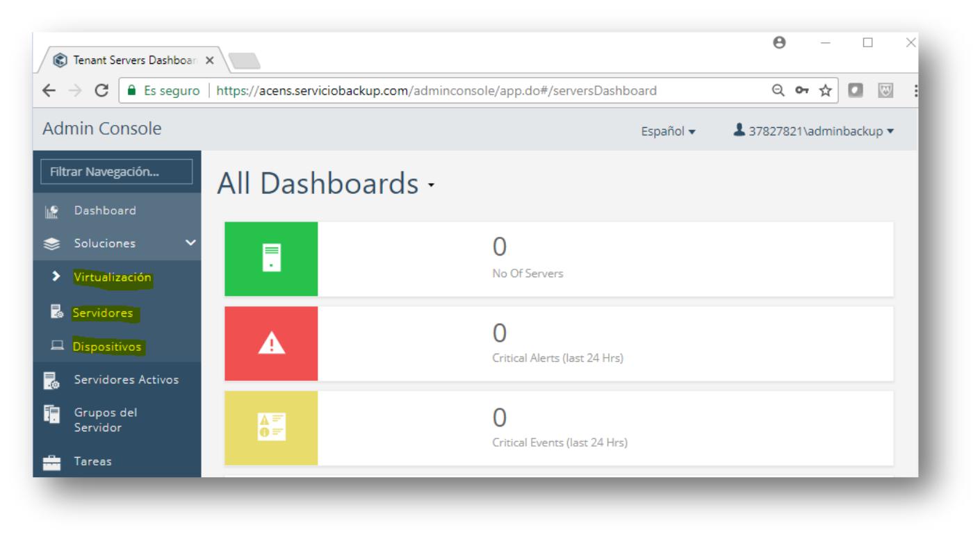980x539 pixels.
Task: Click the Soluciones layers icon
Action: [x=51, y=244]
